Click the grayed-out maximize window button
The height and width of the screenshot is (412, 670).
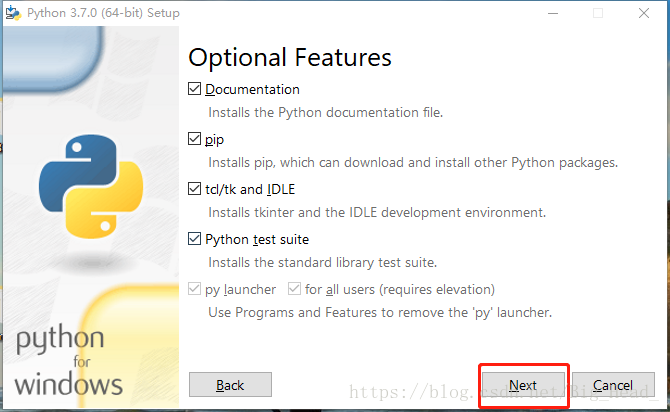click(x=598, y=13)
